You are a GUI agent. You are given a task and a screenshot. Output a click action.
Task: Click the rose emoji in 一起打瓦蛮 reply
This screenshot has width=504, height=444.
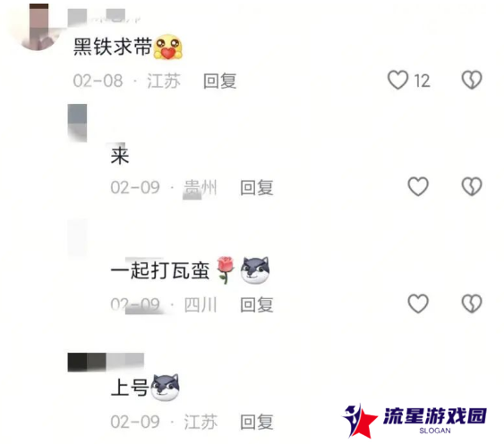click(225, 269)
